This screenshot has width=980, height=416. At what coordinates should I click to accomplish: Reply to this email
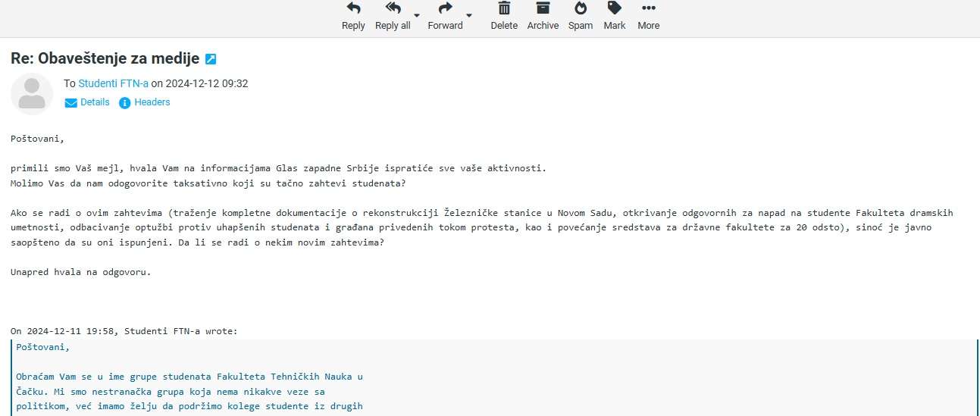[x=353, y=16]
